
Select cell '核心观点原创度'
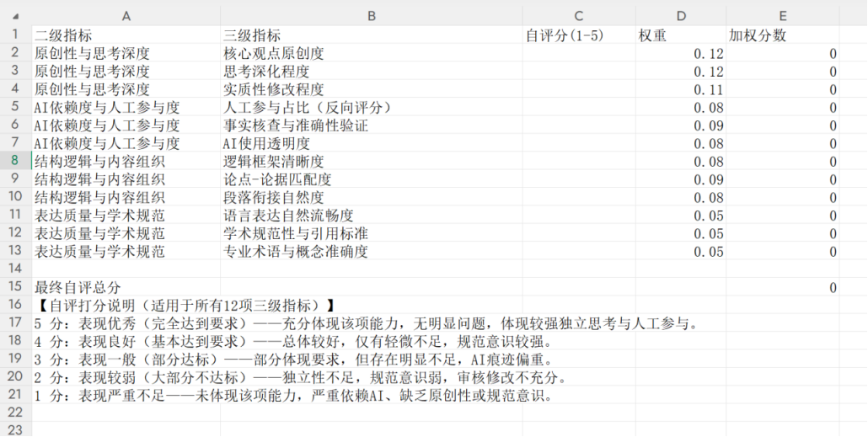click(x=372, y=54)
